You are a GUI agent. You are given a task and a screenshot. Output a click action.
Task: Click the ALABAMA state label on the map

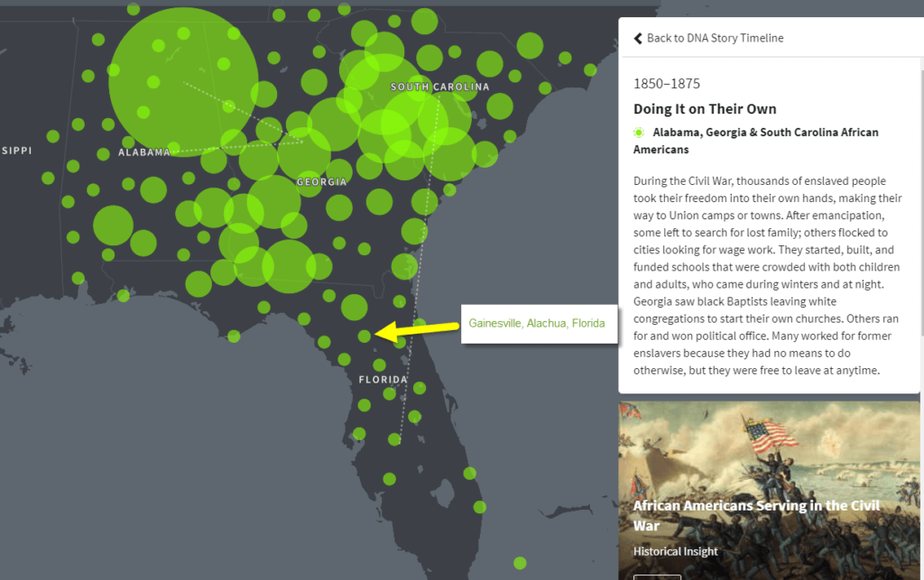pos(144,152)
